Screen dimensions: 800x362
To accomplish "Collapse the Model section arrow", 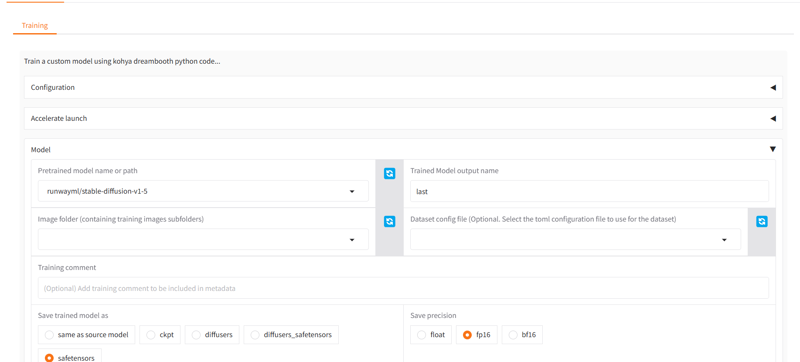I will (x=772, y=149).
